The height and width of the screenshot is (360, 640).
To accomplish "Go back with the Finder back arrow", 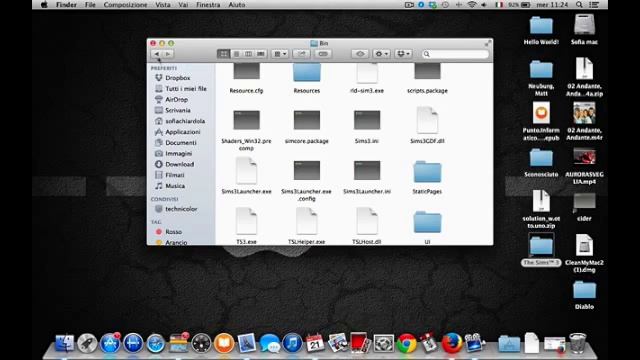I will point(157,54).
